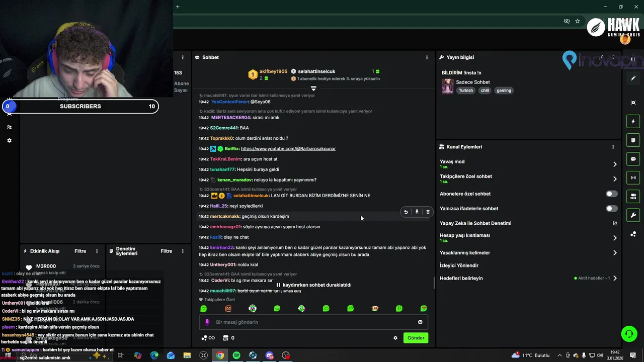The width and height of the screenshot is (644, 362).
Task: Click chat username YesContextFener
Action: [229, 102]
